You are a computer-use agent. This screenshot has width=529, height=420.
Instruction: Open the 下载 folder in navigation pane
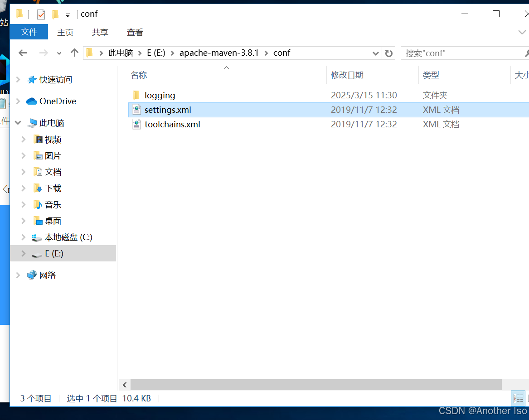point(53,188)
